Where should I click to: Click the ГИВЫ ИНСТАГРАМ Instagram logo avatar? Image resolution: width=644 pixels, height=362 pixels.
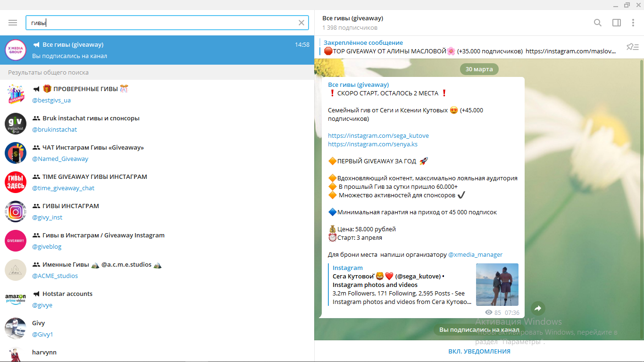[16, 211]
